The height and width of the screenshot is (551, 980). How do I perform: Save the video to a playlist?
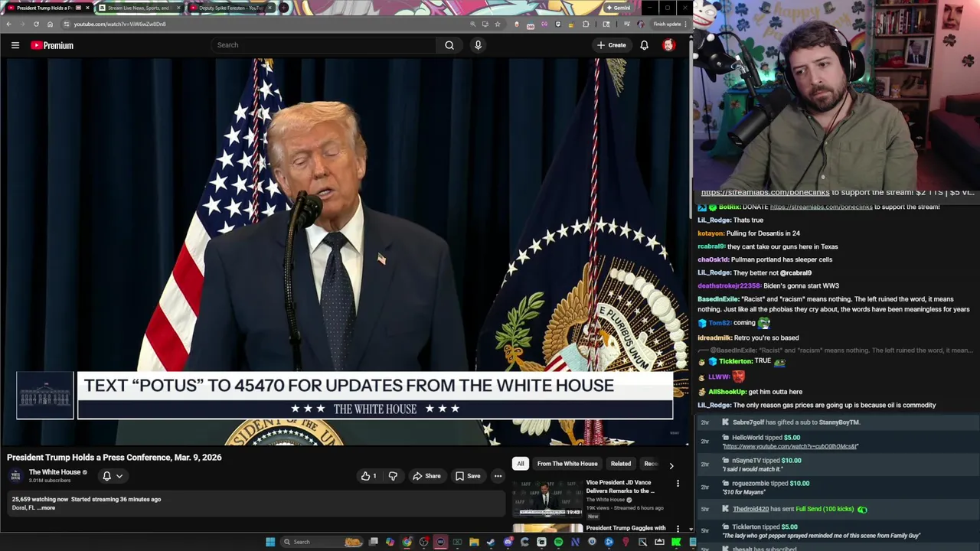468,476
